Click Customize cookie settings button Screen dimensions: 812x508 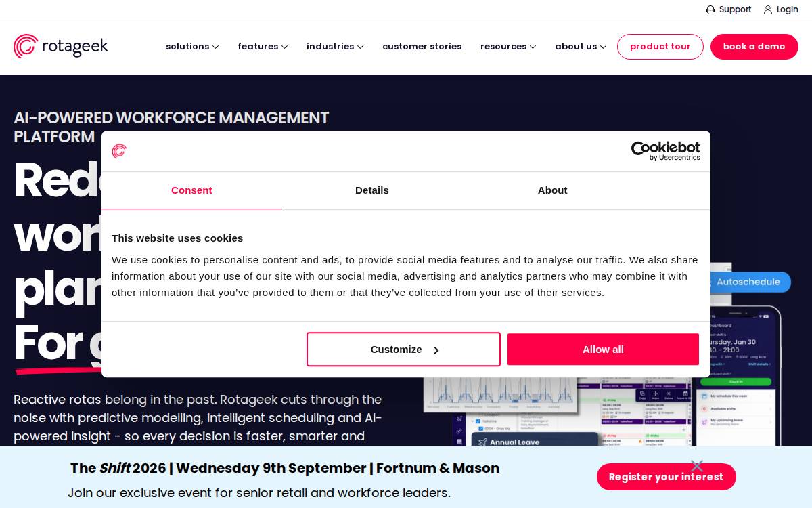tap(403, 350)
